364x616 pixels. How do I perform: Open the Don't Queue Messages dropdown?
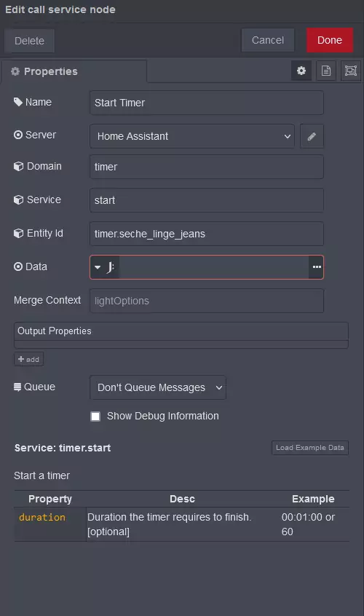(x=158, y=388)
